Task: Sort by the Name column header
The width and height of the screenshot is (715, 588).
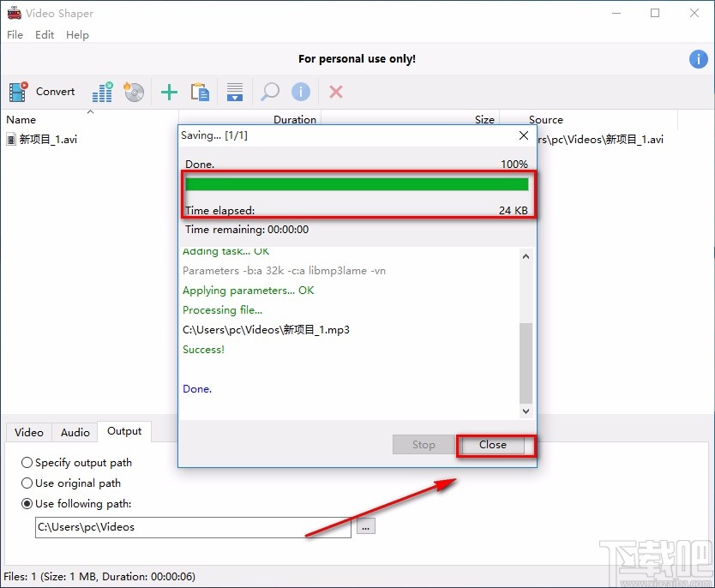Action: pyautogui.click(x=89, y=119)
